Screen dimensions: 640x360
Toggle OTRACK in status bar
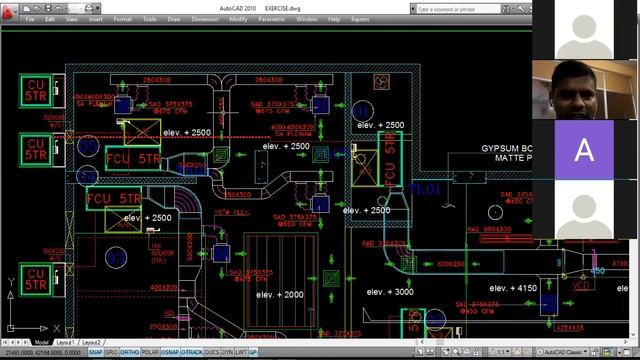click(191, 352)
